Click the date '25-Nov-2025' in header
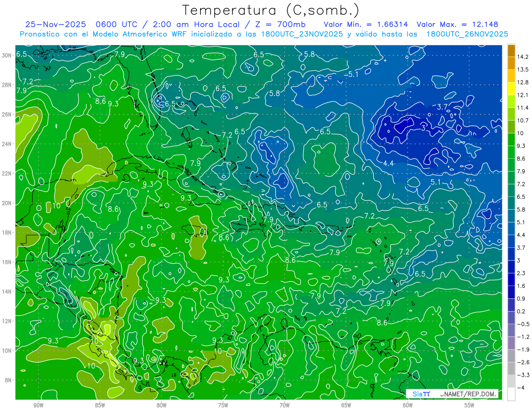Viewport: 532px width, 411px height. pyautogui.click(x=55, y=24)
